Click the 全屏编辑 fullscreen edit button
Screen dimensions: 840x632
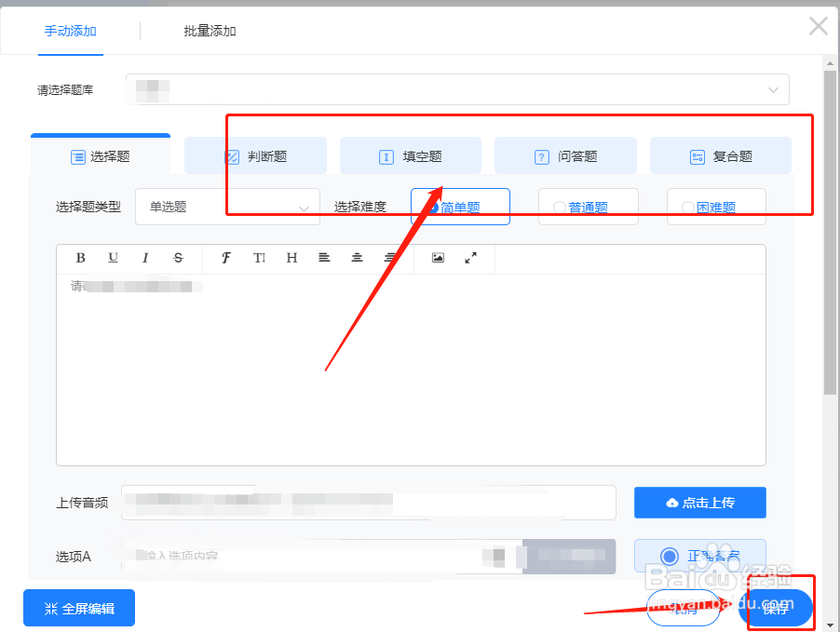(79, 607)
